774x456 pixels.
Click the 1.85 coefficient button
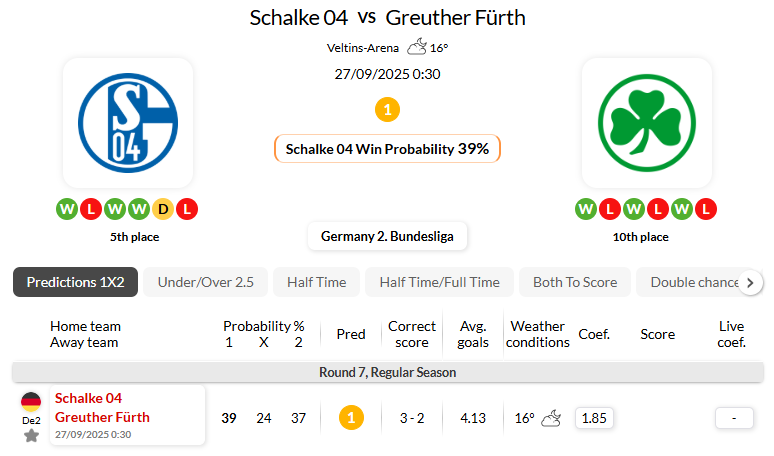click(595, 418)
